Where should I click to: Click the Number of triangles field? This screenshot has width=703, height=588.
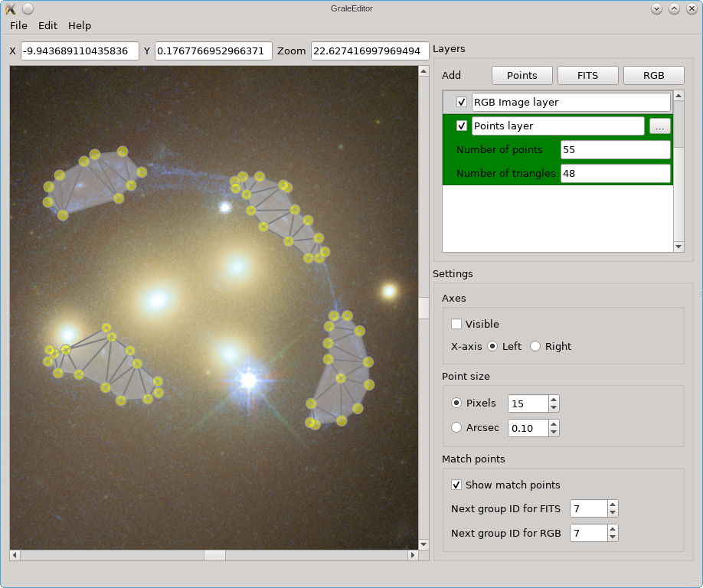(616, 174)
